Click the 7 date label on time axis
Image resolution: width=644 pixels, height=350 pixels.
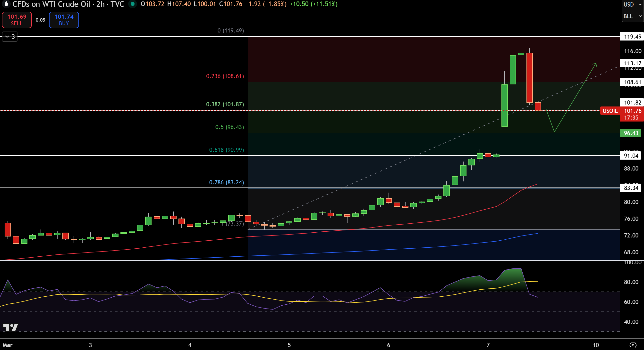tap(488, 345)
